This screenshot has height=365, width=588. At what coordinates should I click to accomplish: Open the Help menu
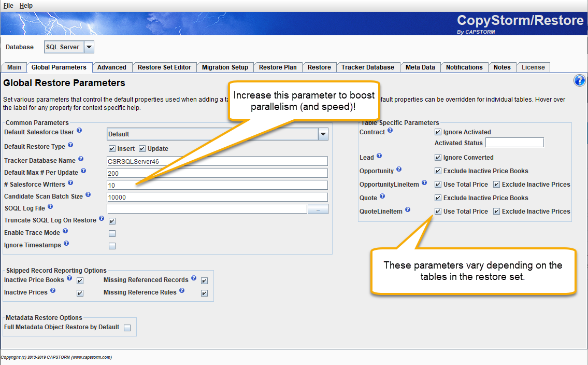coord(26,5)
